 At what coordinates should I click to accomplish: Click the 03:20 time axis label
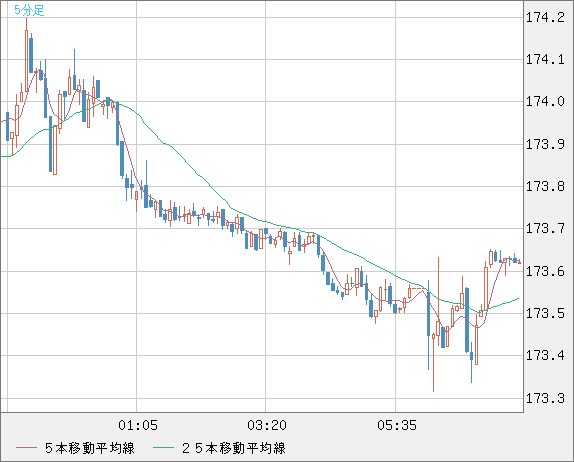267,425
